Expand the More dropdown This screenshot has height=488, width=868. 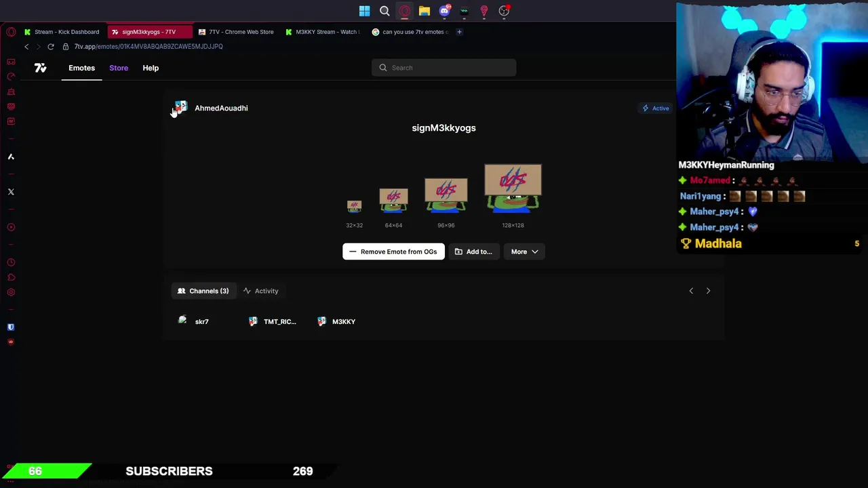(x=524, y=251)
